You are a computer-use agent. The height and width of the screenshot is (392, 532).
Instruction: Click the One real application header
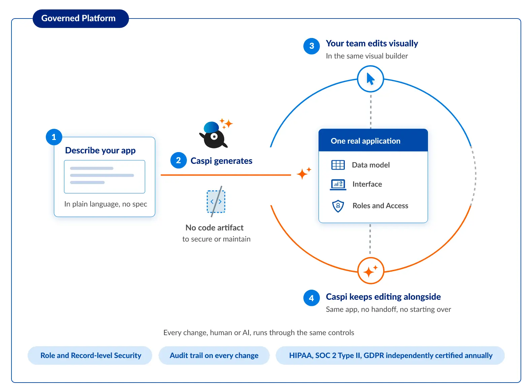pyautogui.click(x=373, y=140)
